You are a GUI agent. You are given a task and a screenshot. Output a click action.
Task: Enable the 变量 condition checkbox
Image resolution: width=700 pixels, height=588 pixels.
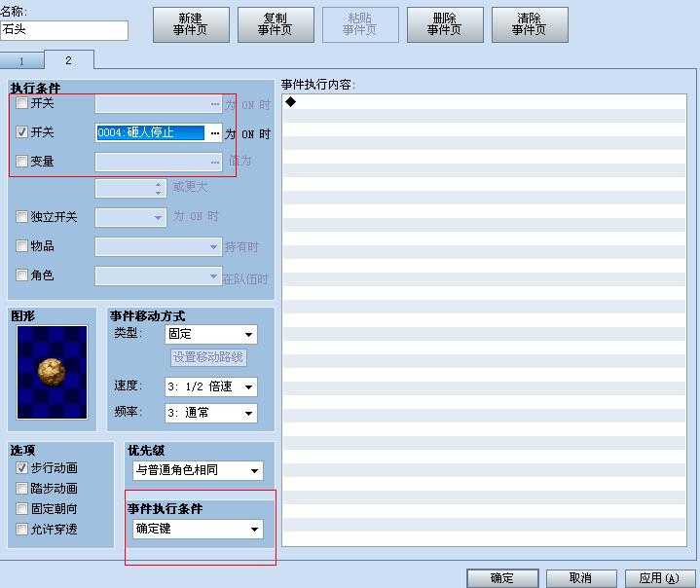pos(21,161)
